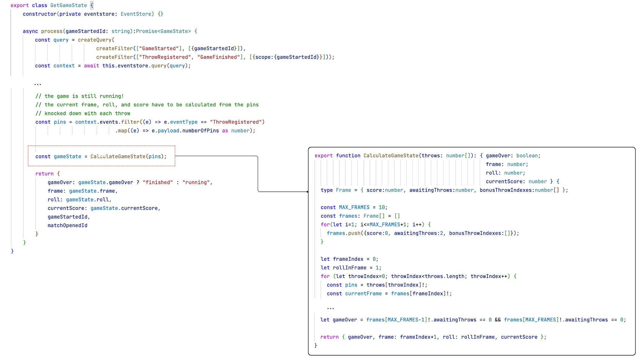The height and width of the screenshot is (361, 644).
Task: Click CalculateGameState call inside red dashed box
Action: point(118,156)
